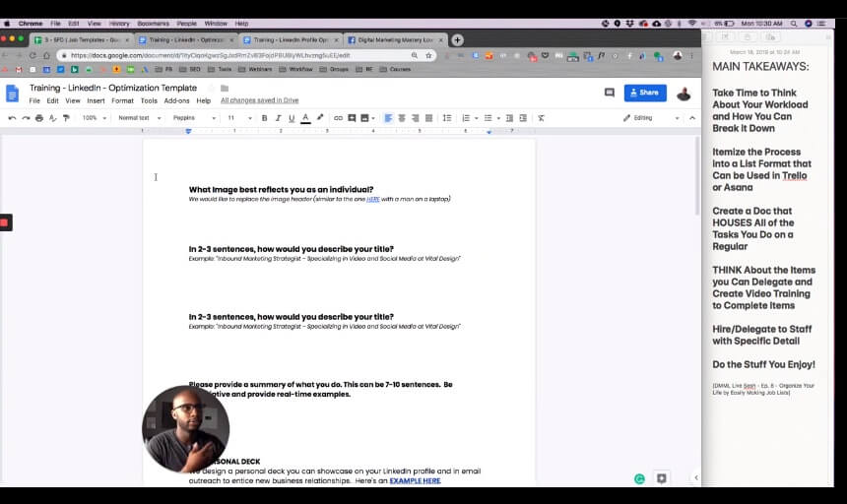Screen dimensions: 847x504
Task: Click the document title field
Action: [113, 88]
